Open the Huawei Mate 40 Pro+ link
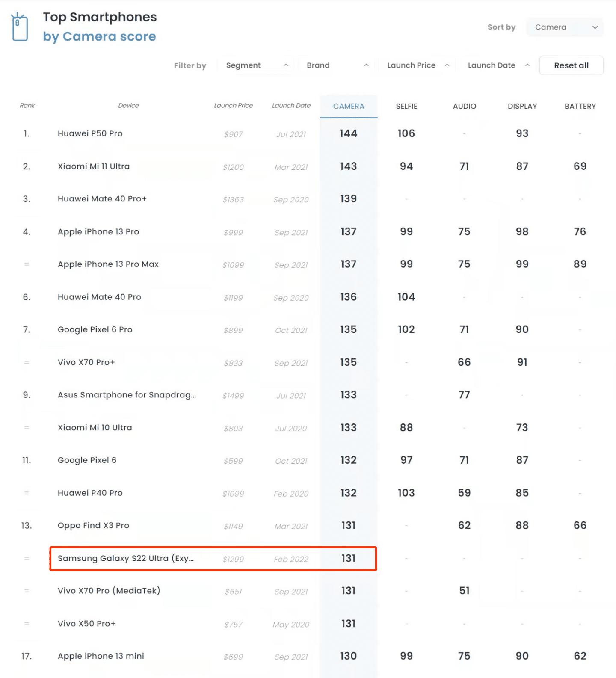616x678 pixels. point(102,199)
